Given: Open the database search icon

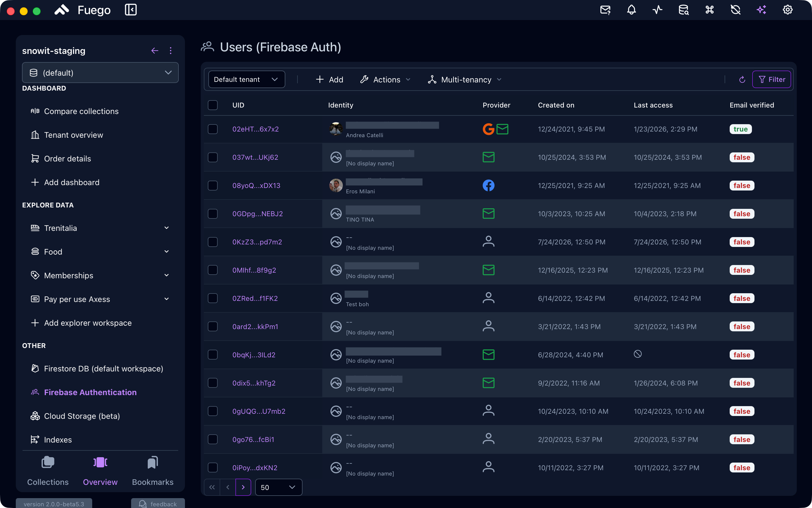Looking at the screenshot, I should [x=683, y=10].
